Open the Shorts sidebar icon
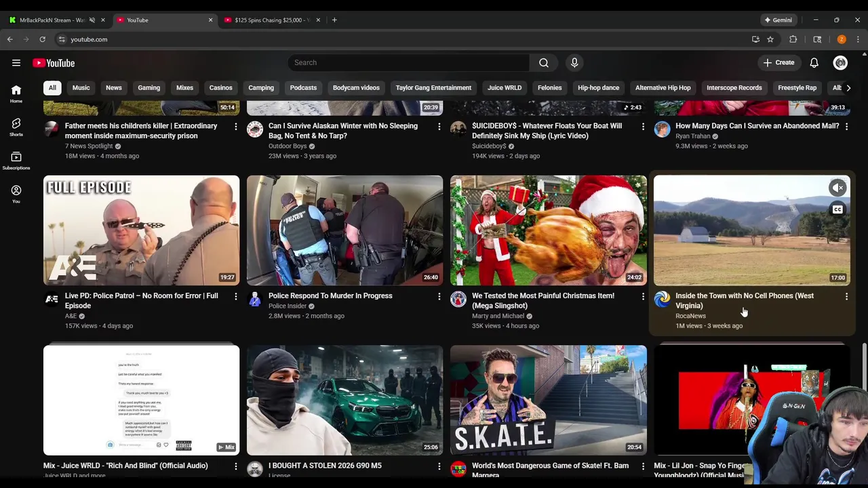This screenshot has height=488, width=868. (16, 127)
